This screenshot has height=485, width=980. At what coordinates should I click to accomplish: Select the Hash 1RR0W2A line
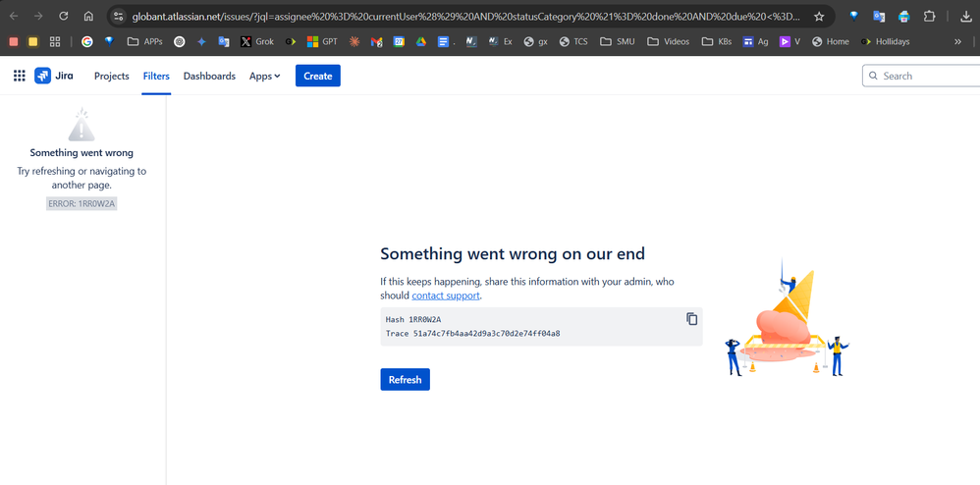click(413, 319)
